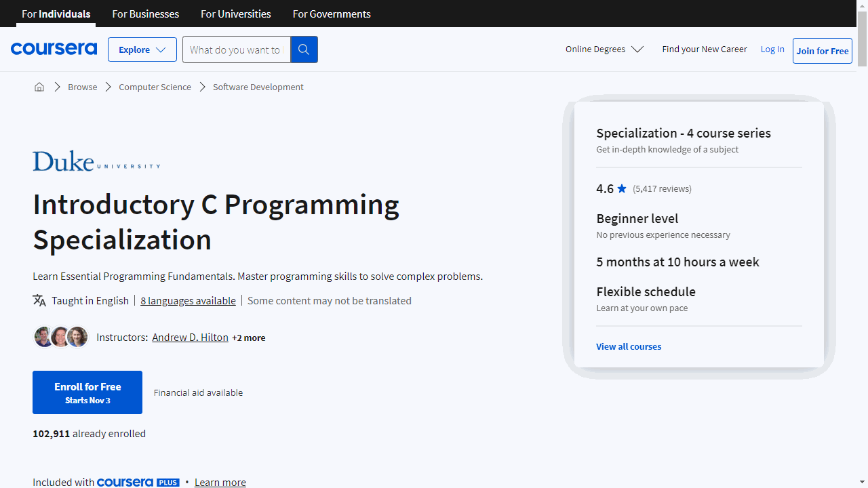
Task: Open Find your New Career
Action: tap(705, 49)
